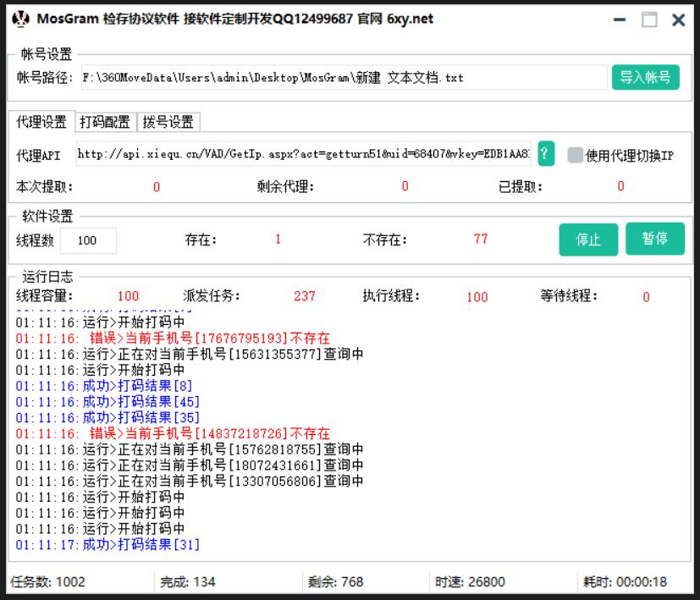Screen dimensions: 700x600
Task: Click the 剩余代理 value 0
Action: [x=405, y=186]
